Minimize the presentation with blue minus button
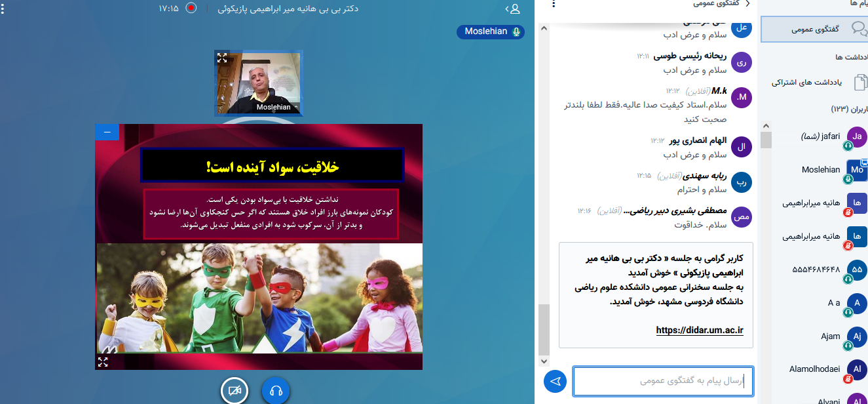Screen dimensions: 868x404 (107, 132)
